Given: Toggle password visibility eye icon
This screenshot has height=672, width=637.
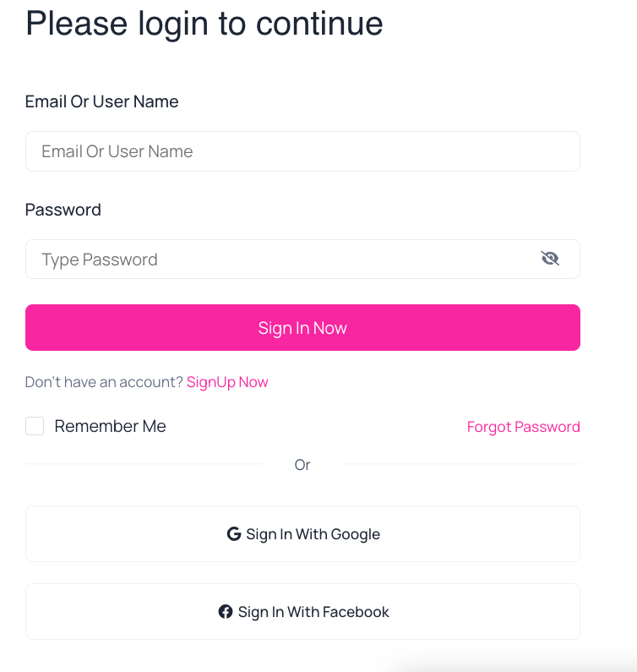Looking at the screenshot, I should pos(550,259).
